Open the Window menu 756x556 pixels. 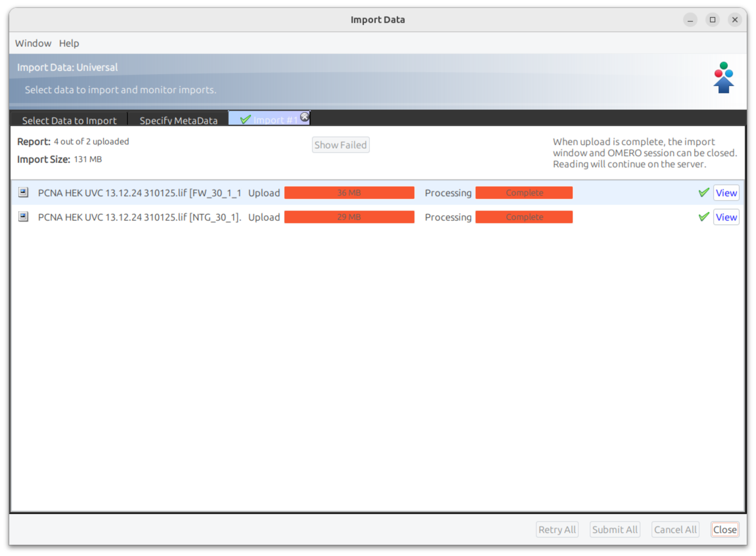[x=33, y=43]
